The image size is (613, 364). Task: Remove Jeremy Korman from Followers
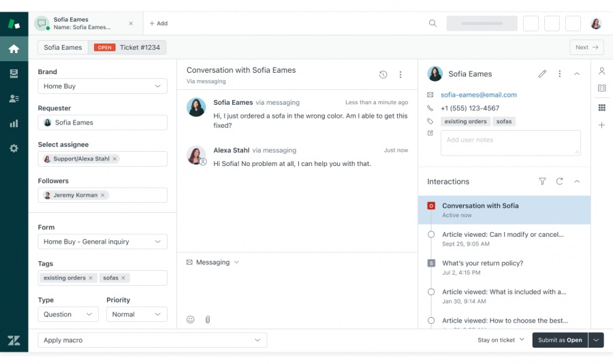tap(103, 195)
